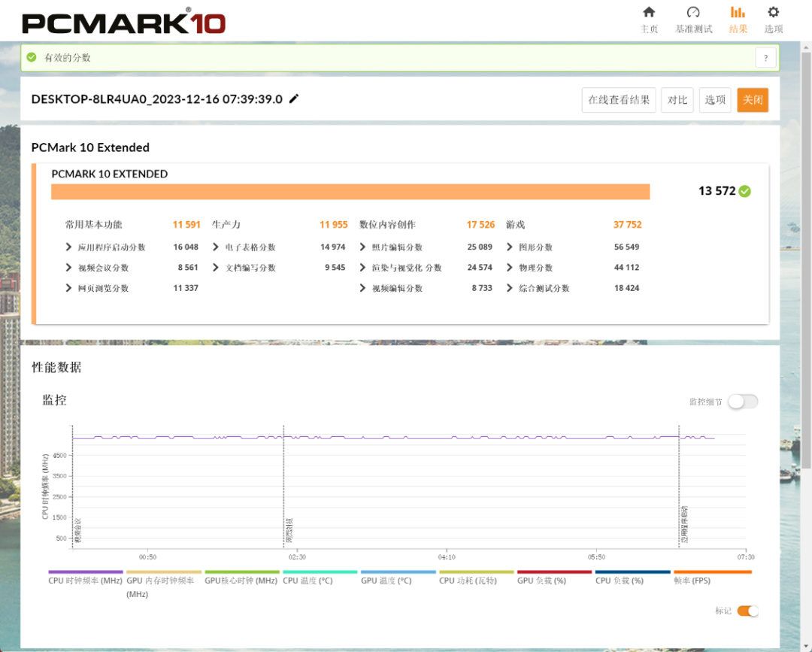812x652 pixels.
Task: Expand 图形分数 row
Action: (x=510, y=247)
